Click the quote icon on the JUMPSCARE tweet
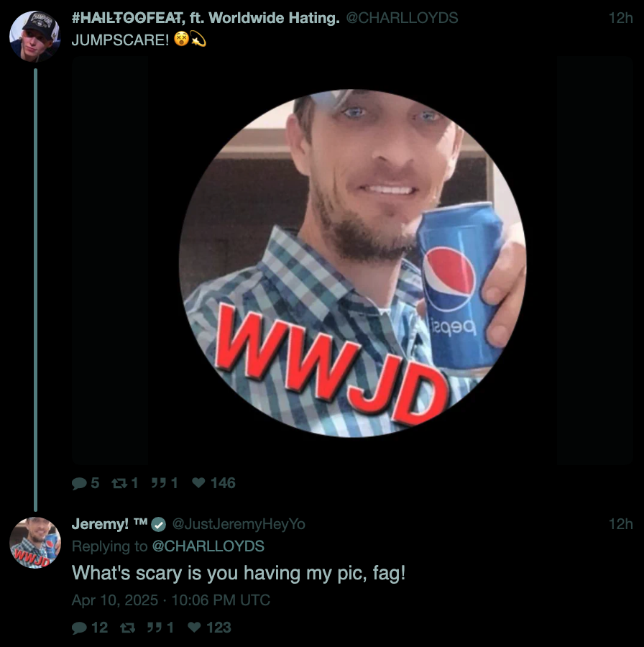The width and height of the screenshot is (644, 647). click(158, 483)
